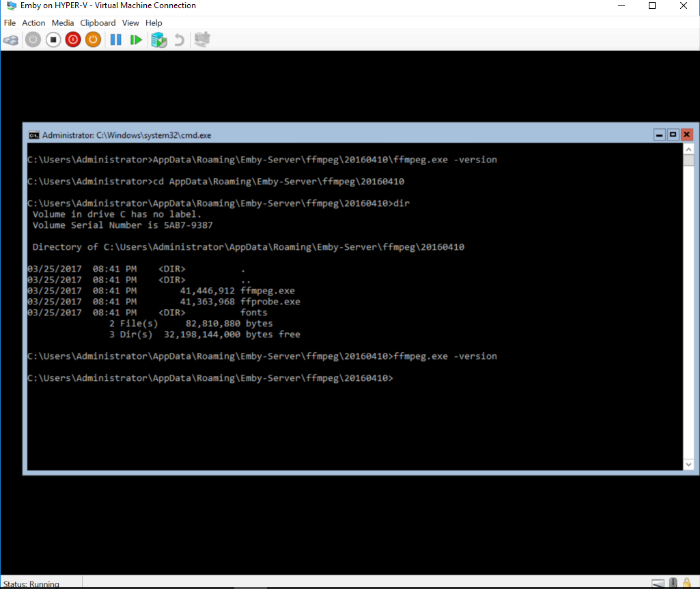Click the 'Status: Running' status text
Viewport: 700px width, 589px height.
tap(31, 584)
